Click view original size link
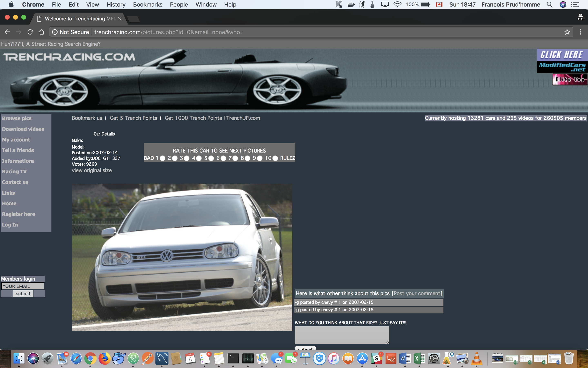The height and width of the screenshot is (368, 588). (x=92, y=170)
